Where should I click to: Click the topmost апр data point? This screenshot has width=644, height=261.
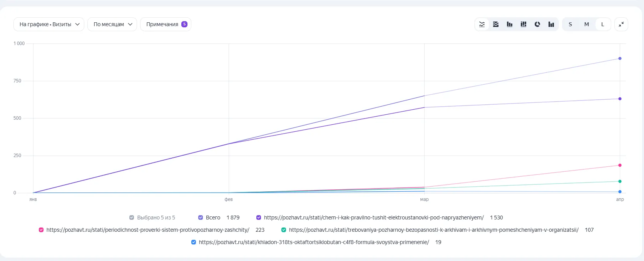pos(620,59)
